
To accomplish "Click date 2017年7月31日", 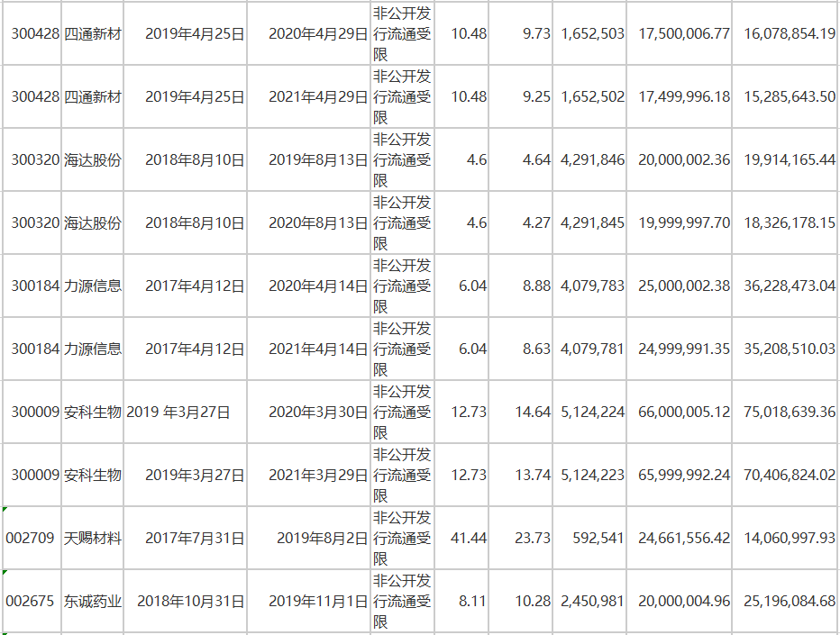I will [186, 538].
